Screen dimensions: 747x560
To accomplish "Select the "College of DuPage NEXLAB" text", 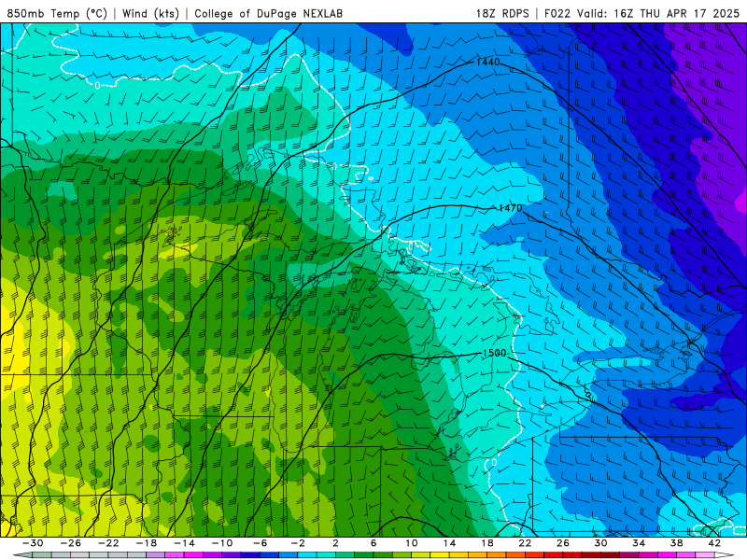I will (268, 13).
